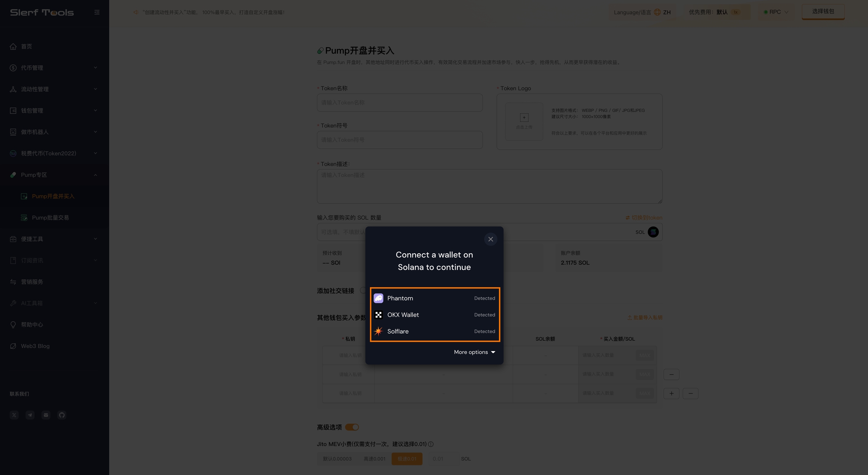Open the Telegram contact icon

30,415
